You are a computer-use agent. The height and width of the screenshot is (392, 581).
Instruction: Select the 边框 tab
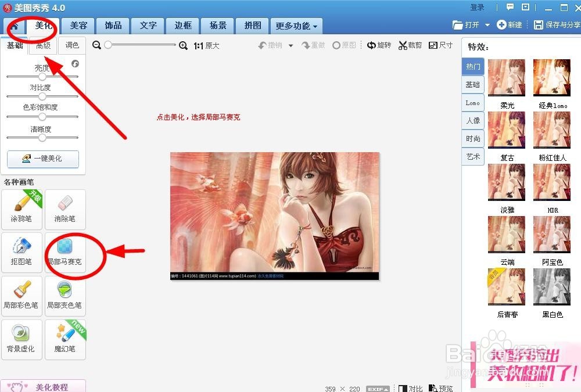coord(182,26)
